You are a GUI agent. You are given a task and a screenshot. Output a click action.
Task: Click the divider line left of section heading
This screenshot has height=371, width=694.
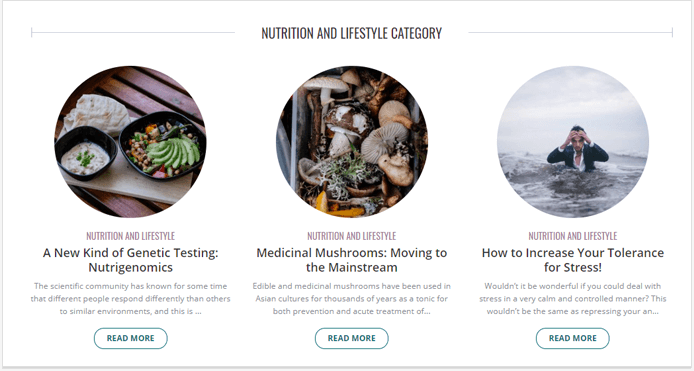(133, 32)
